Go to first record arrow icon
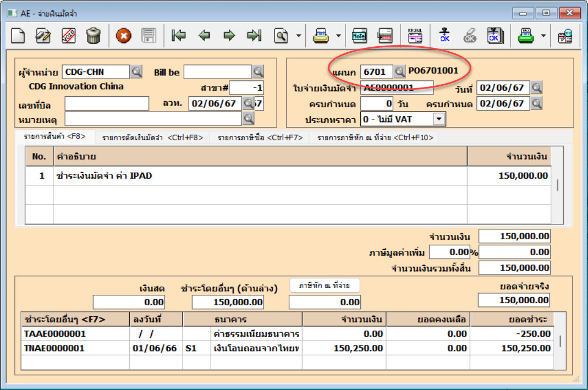Screen dimensions: 588x390 (179, 36)
